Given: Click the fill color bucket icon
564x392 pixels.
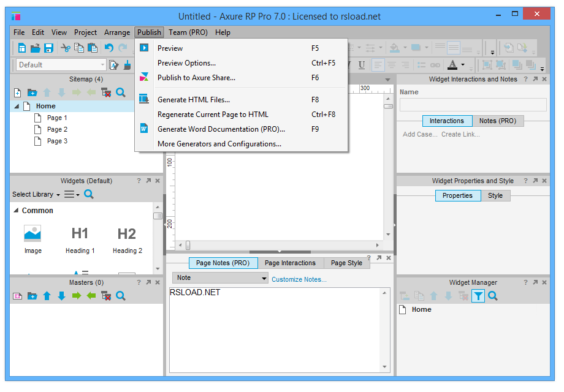Looking at the screenshot, I should click(395, 48).
